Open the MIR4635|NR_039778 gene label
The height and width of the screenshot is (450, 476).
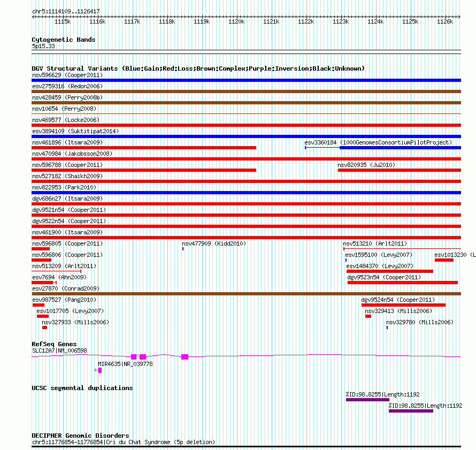click(125, 364)
